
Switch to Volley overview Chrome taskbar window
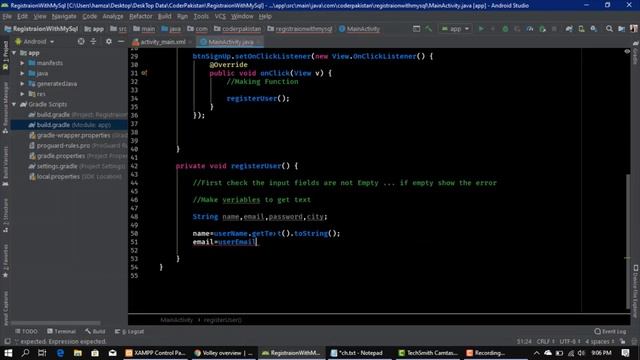tap(223, 353)
